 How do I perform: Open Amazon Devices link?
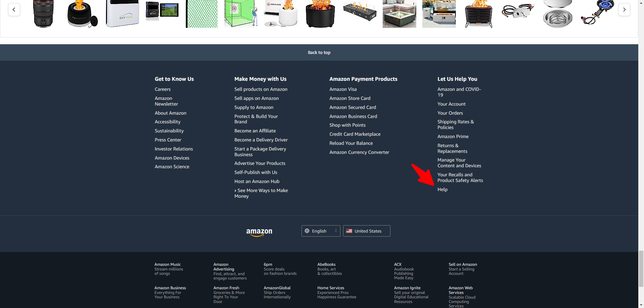coord(172,158)
